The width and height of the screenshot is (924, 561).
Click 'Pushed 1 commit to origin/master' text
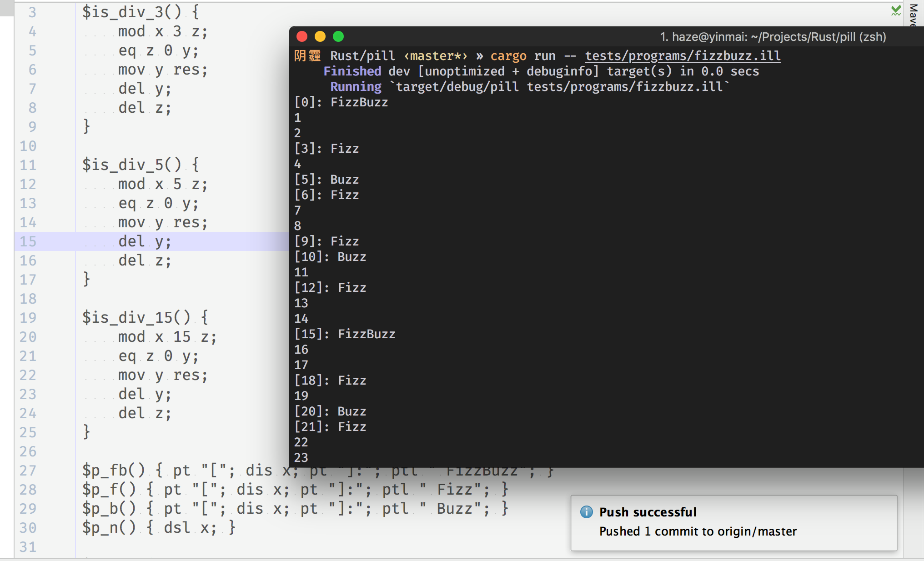(698, 531)
